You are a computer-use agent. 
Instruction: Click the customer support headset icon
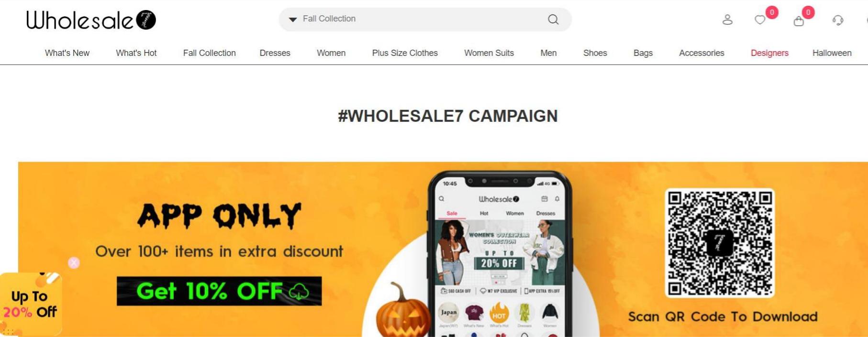tap(838, 20)
